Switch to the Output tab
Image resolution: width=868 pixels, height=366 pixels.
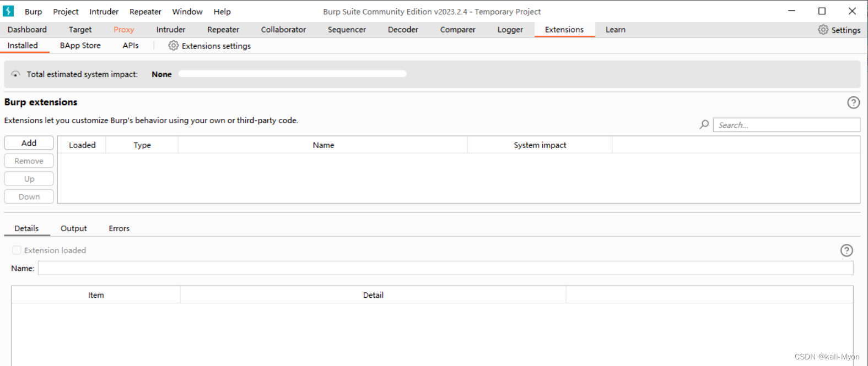(x=73, y=228)
